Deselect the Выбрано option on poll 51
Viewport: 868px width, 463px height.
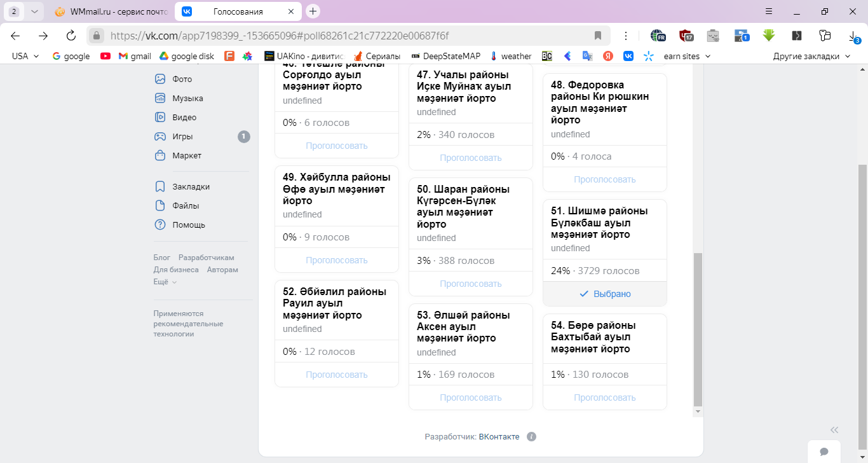point(605,294)
